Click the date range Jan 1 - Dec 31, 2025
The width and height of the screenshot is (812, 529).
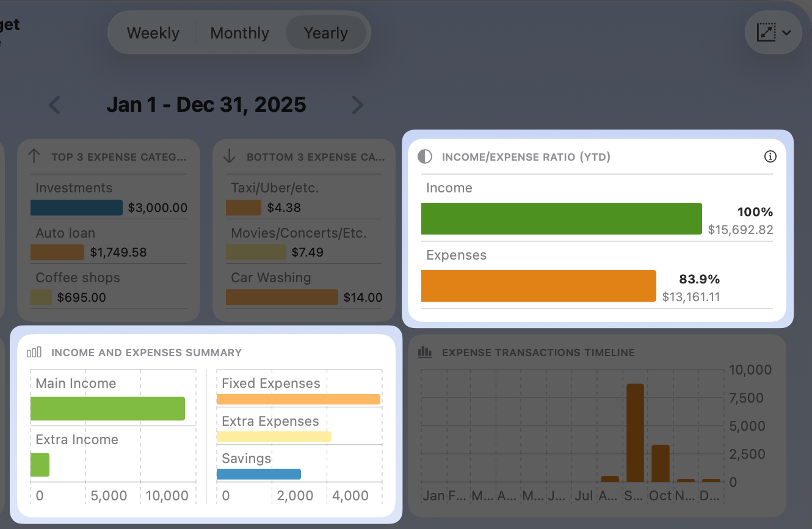[x=206, y=104]
